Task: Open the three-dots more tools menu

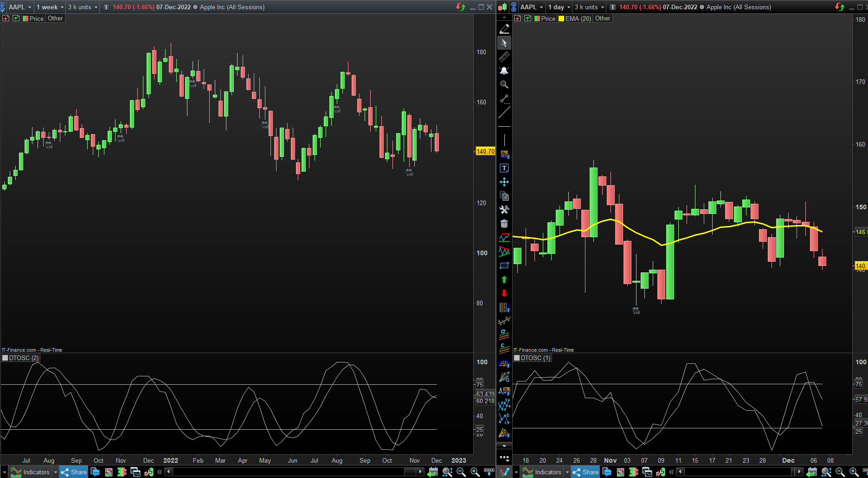Action: click(x=504, y=458)
